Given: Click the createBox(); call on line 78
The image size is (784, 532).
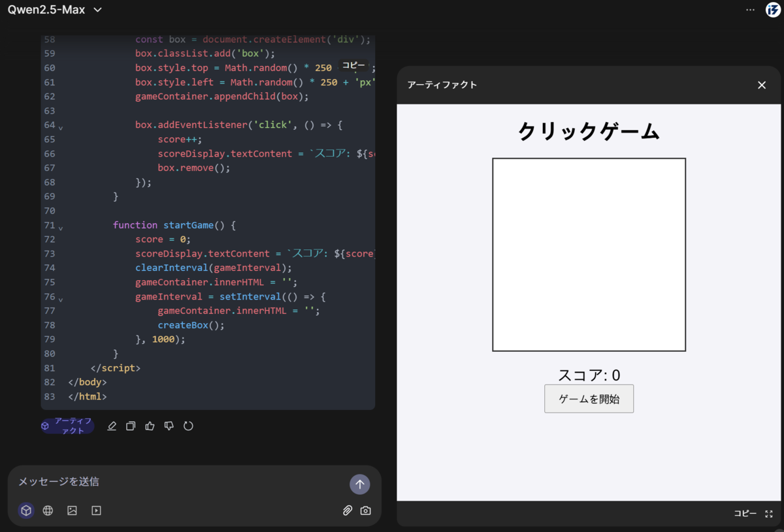Looking at the screenshot, I should 191,325.
